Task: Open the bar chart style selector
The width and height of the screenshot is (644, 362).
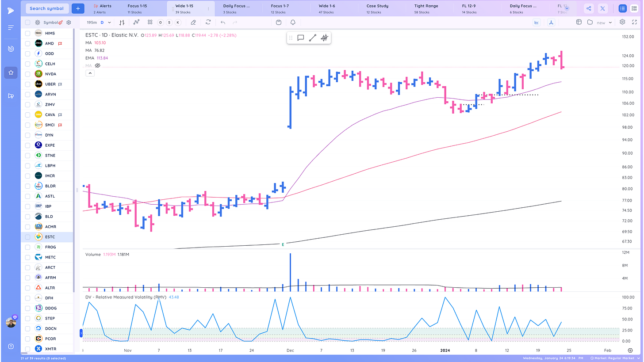Action: [x=122, y=22]
